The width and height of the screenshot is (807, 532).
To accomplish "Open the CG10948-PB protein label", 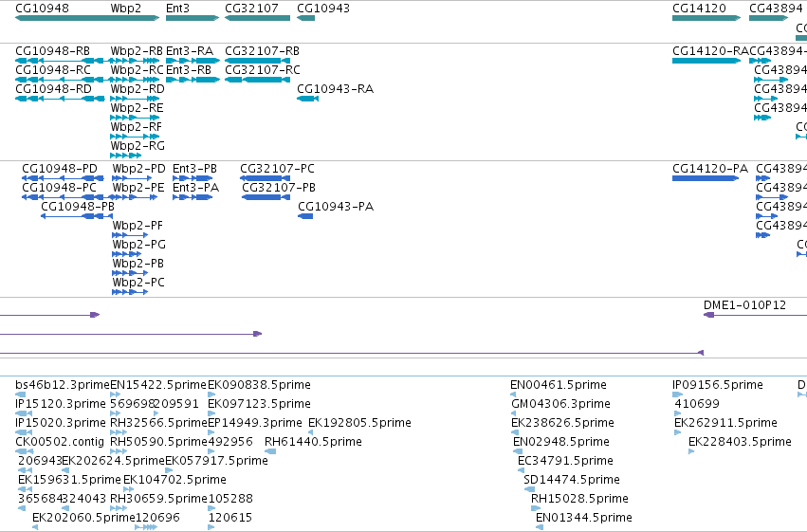I will click(78, 207).
